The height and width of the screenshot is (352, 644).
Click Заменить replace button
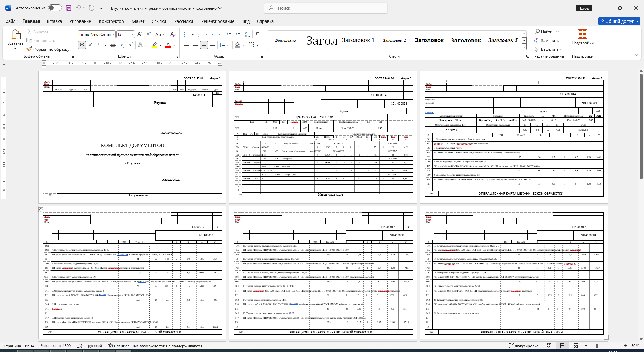click(547, 40)
